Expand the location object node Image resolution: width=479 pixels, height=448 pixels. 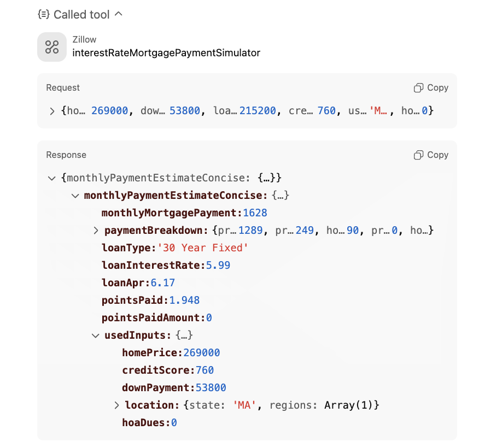click(x=116, y=405)
